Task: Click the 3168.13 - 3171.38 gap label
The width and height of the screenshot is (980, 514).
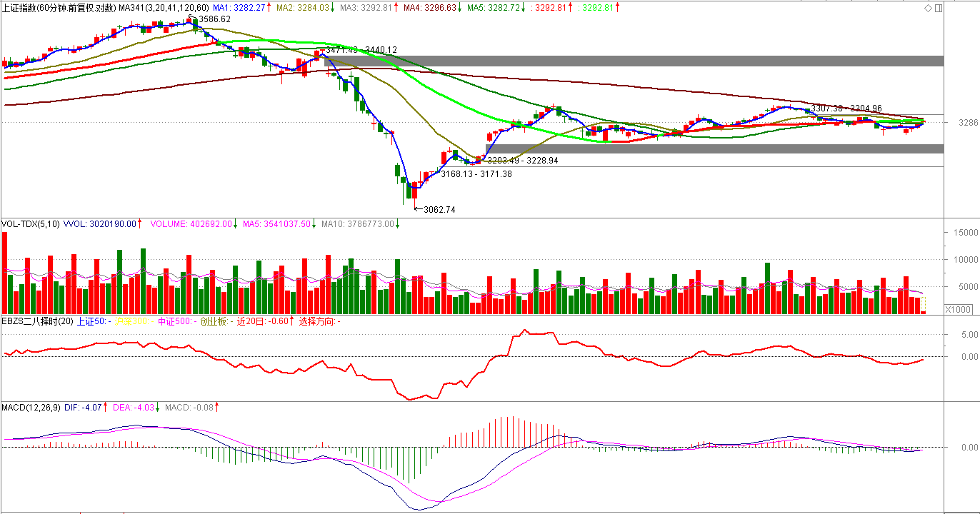Action: pos(476,173)
